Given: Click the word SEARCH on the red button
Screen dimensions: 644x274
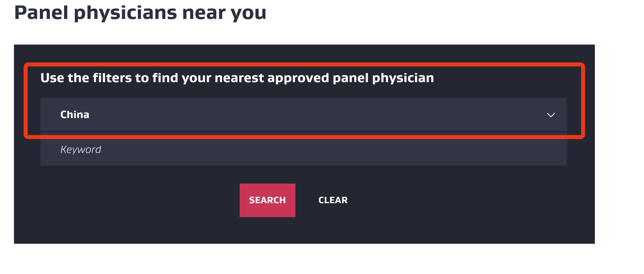Looking at the screenshot, I should (267, 200).
